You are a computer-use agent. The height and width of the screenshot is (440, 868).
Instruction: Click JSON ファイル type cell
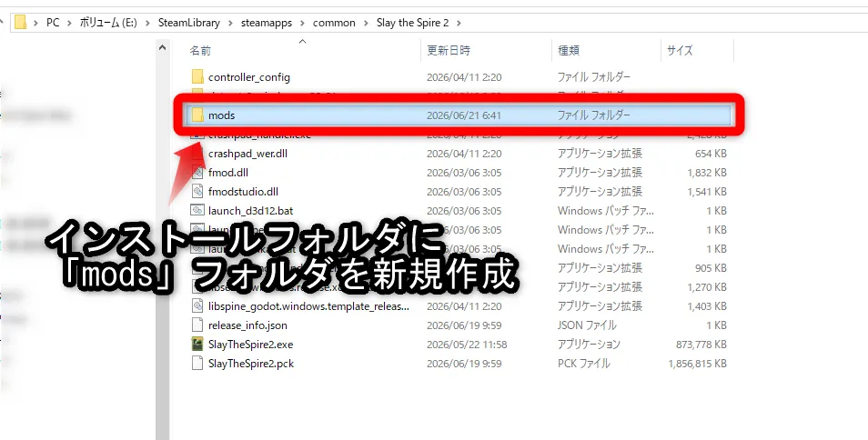[587, 325]
